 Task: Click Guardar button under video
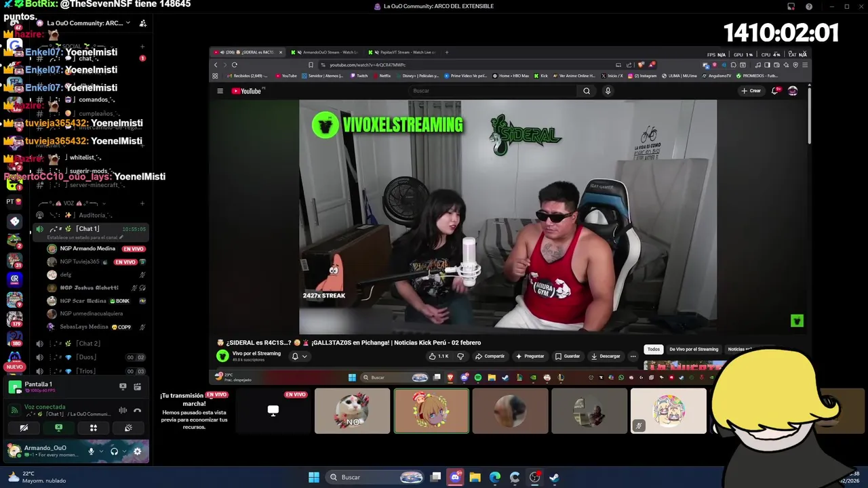tap(568, 356)
